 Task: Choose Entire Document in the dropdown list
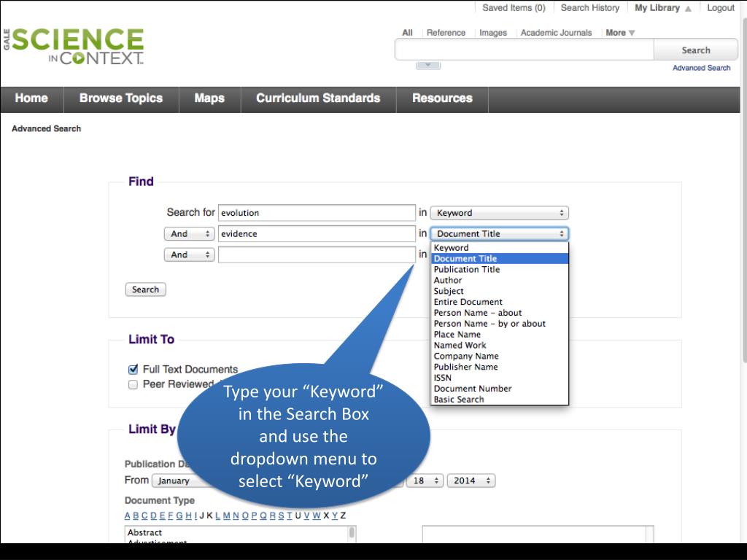tap(499, 302)
